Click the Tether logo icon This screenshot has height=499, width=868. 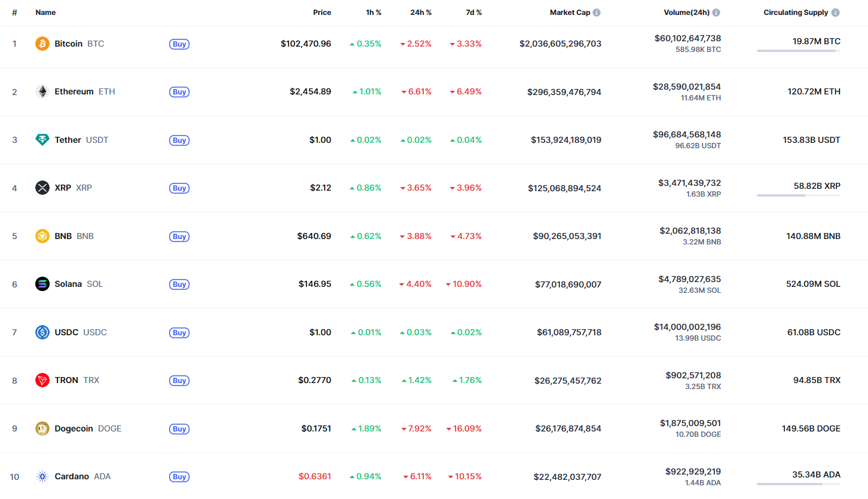[42, 140]
